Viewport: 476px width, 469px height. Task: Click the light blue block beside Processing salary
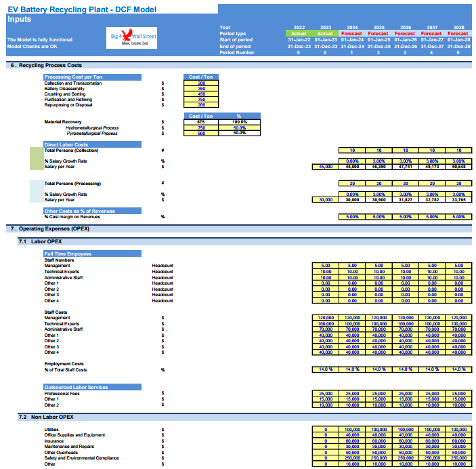point(36,192)
